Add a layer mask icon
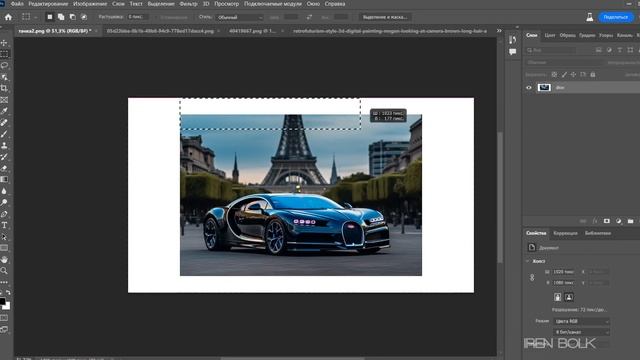The height and width of the screenshot is (360, 640). 607,221
